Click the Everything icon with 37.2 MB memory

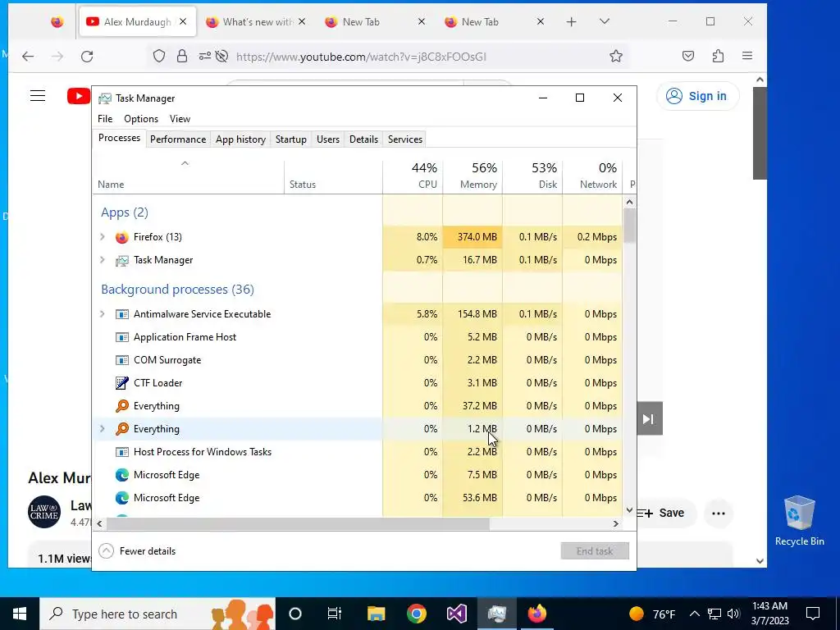tap(122, 406)
